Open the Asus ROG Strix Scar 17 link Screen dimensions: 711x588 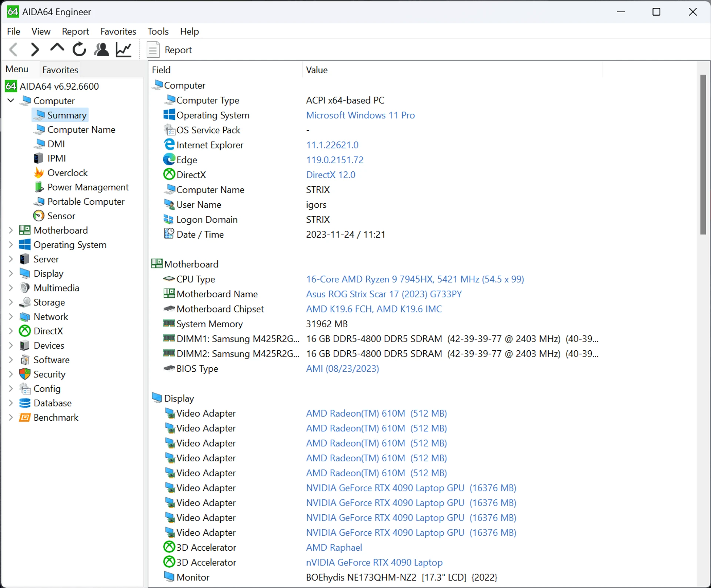click(384, 294)
